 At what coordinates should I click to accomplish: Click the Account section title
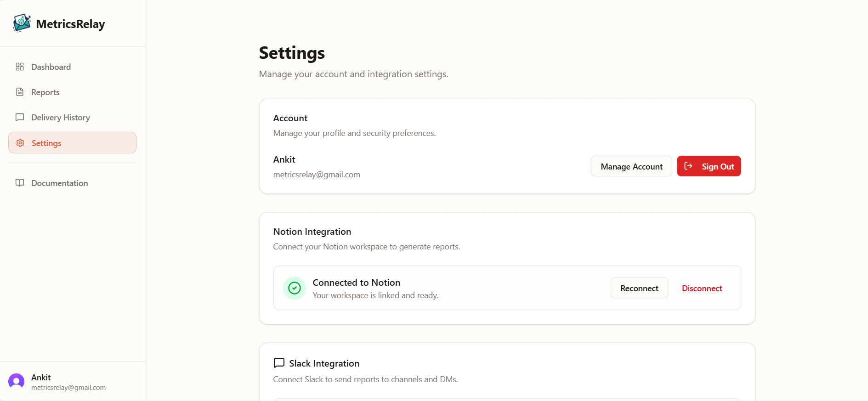pyautogui.click(x=290, y=118)
